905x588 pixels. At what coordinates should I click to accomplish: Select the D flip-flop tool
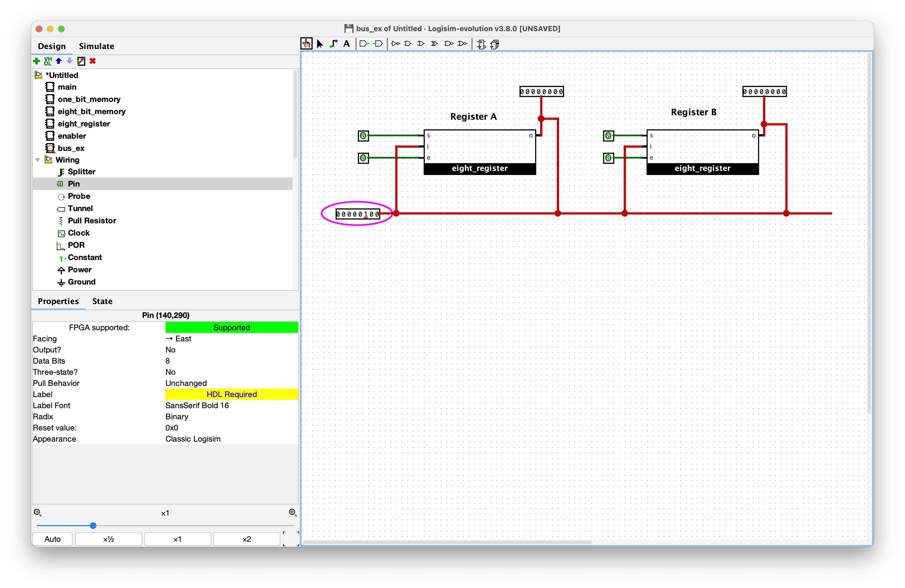coord(481,44)
